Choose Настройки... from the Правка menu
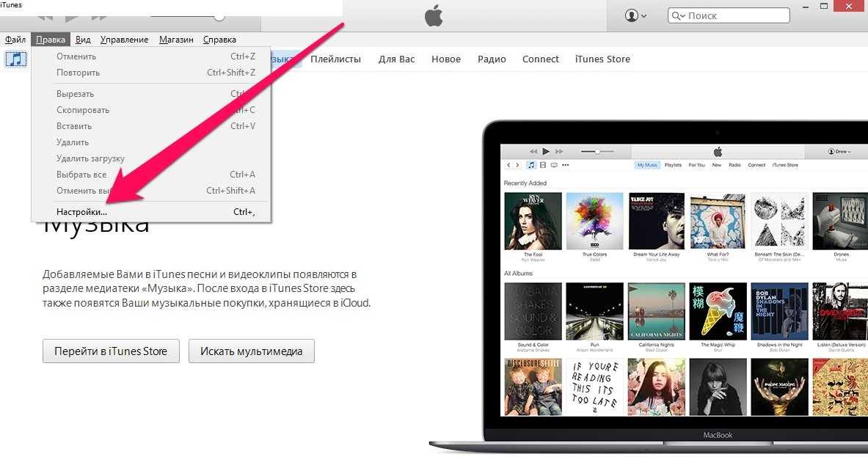The width and height of the screenshot is (868, 457). pyautogui.click(x=81, y=212)
